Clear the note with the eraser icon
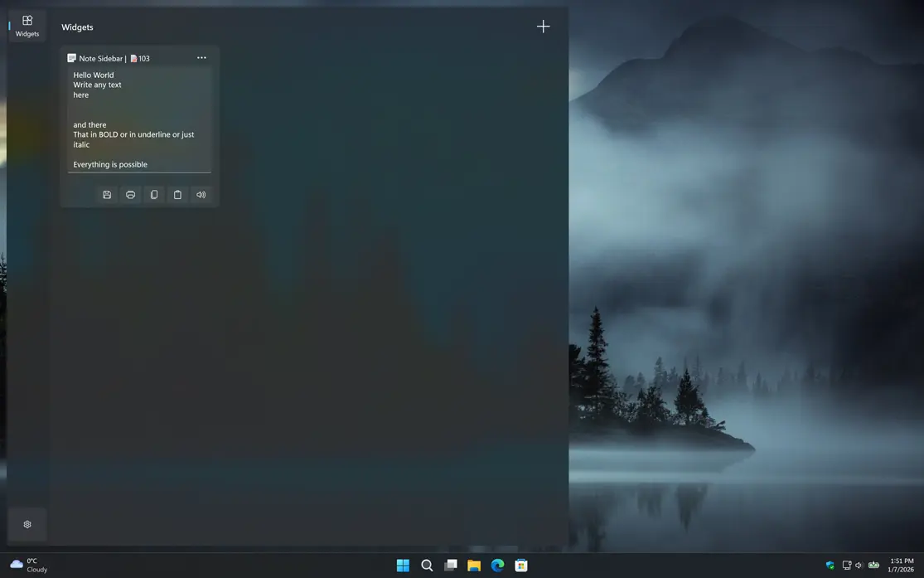 130,194
